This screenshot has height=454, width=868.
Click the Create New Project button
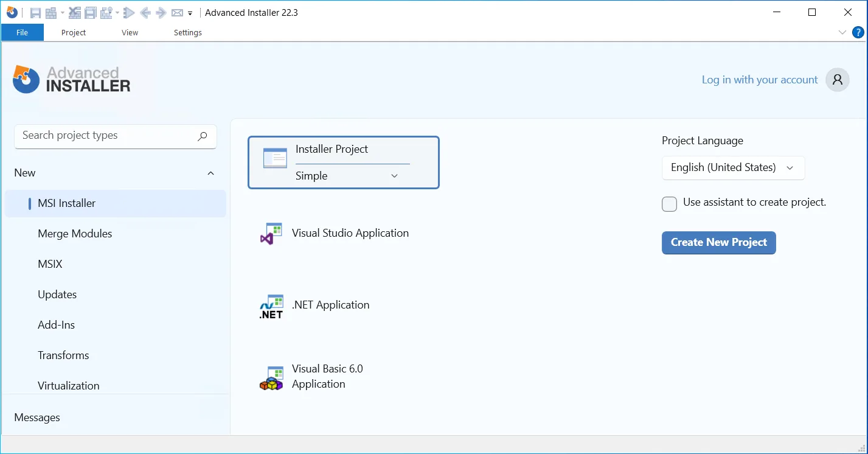(x=719, y=242)
